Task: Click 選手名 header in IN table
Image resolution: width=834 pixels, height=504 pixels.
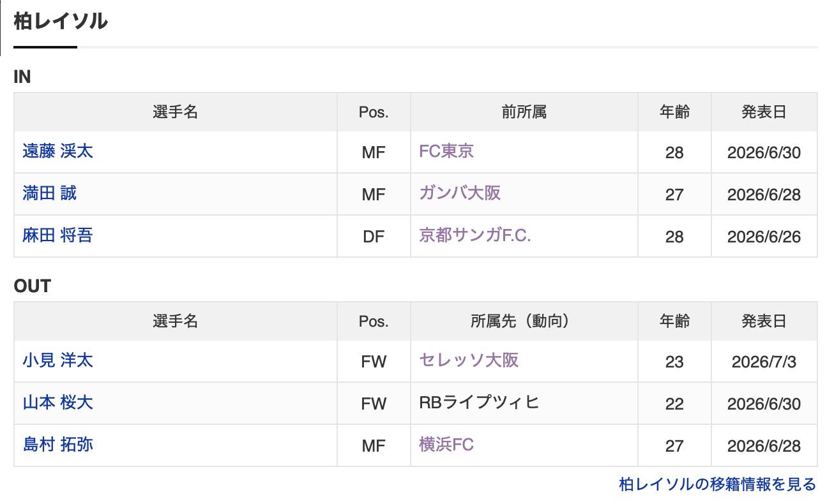Action: pos(176,112)
